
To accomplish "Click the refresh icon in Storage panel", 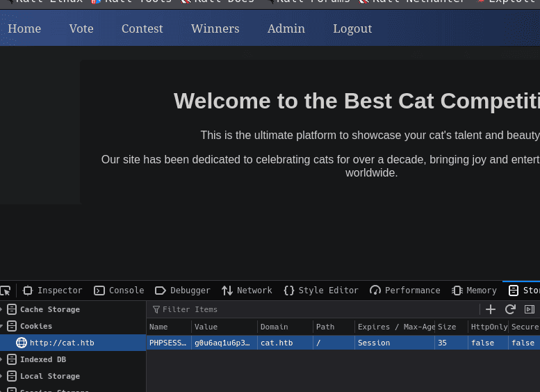I will (510, 309).
